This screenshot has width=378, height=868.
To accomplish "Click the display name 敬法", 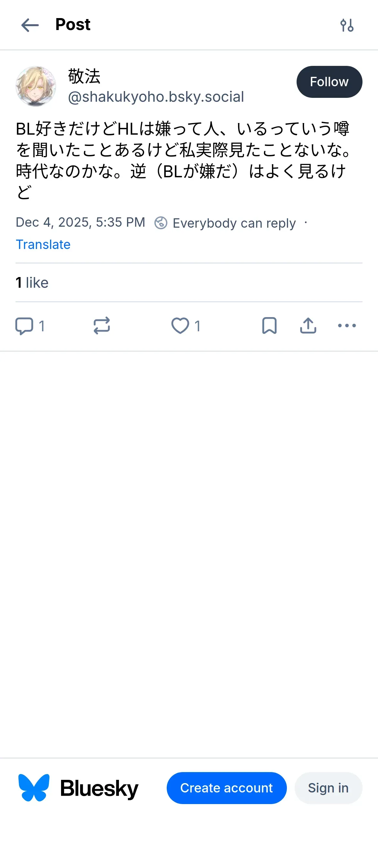I will tap(84, 76).
